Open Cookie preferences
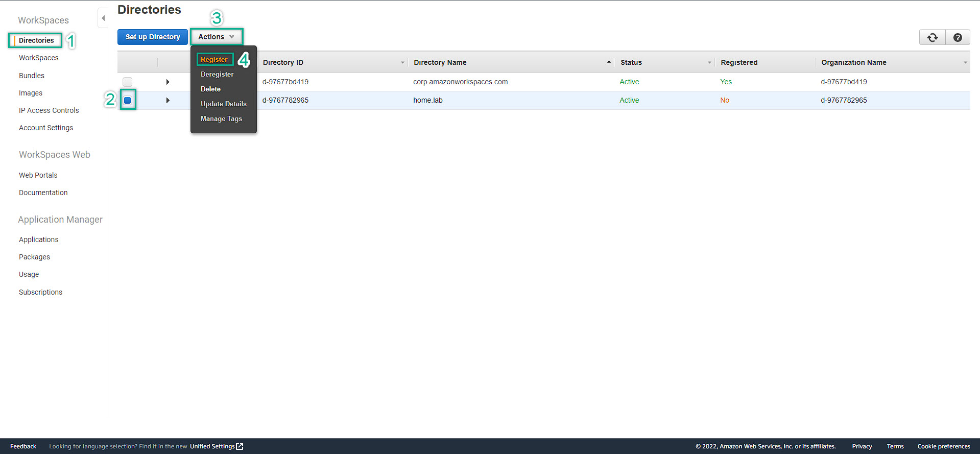The height and width of the screenshot is (454, 980). tap(944, 446)
